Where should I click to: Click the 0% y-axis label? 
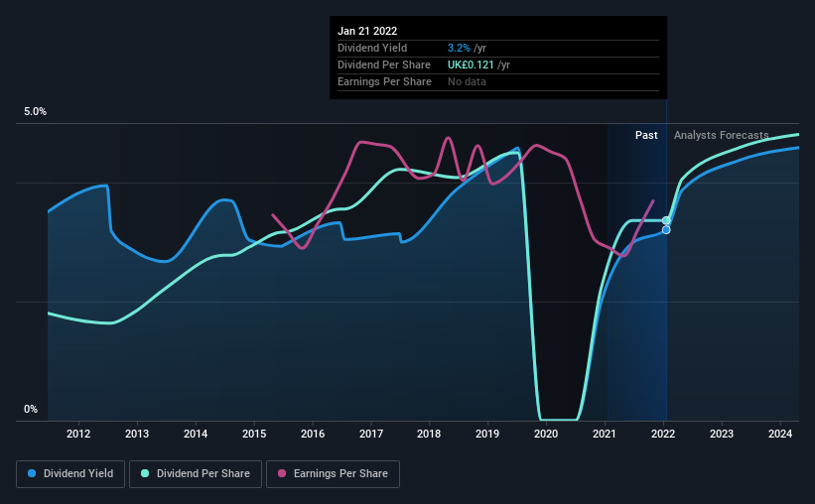tap(31, 410)
